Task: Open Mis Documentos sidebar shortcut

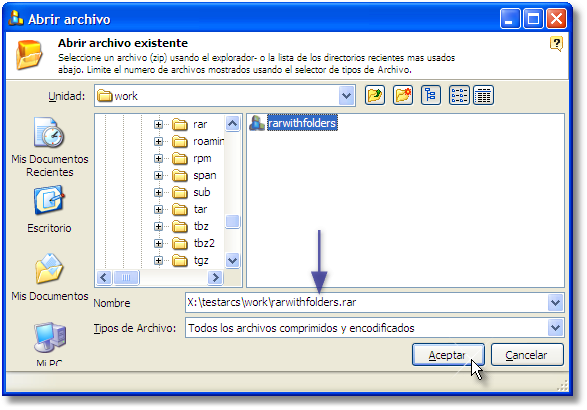Action: tap(49, 277)
